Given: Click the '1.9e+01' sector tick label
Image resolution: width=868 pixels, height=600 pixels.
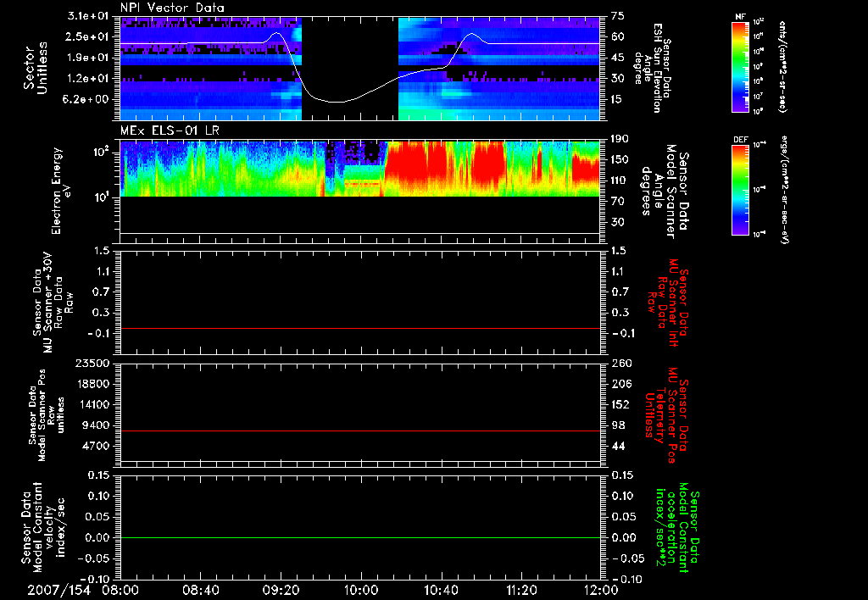Looking at the screenshot, I should tap(87, 58).
